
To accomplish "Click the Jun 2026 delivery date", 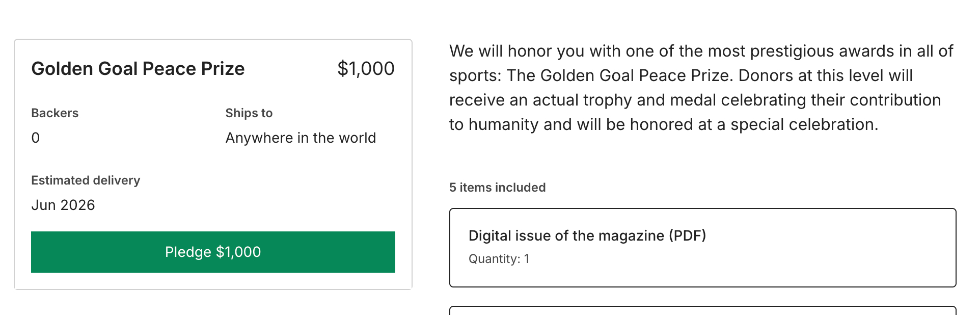I will click(x=63, y=205).
